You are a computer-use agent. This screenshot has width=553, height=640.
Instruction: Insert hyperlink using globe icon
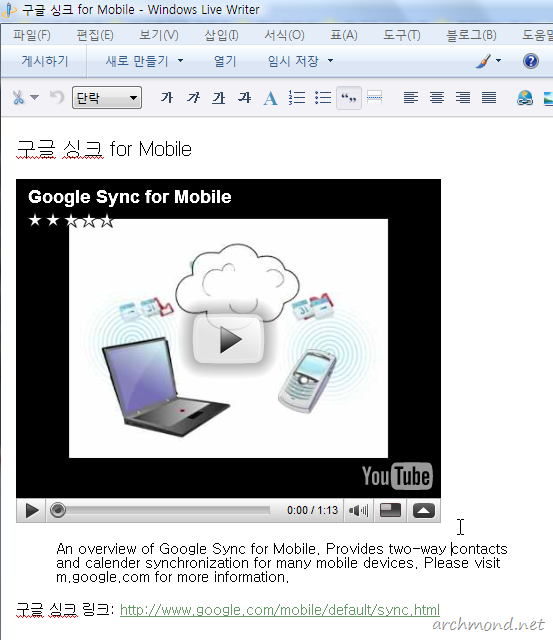pos(525,98)
